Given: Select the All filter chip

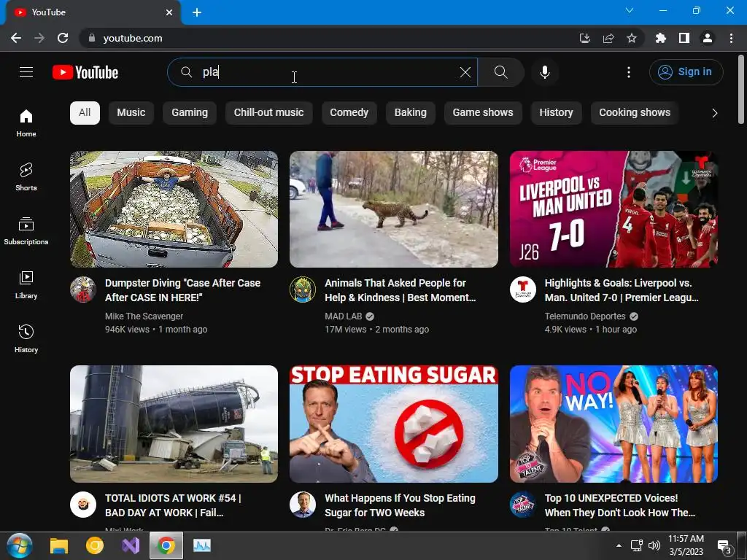Looking at the screenshot, I should click(85, 113).
